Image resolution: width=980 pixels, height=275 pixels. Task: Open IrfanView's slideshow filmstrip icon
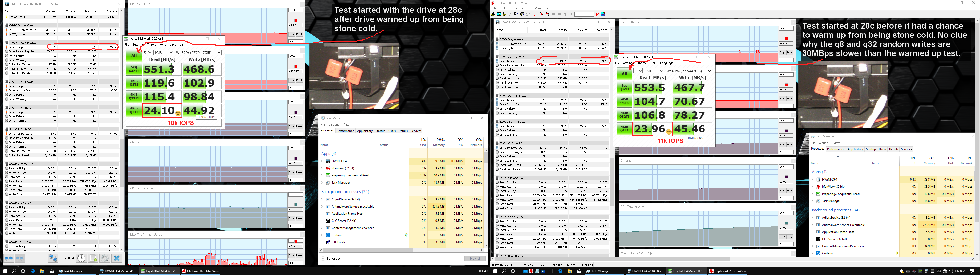(499, 14)
